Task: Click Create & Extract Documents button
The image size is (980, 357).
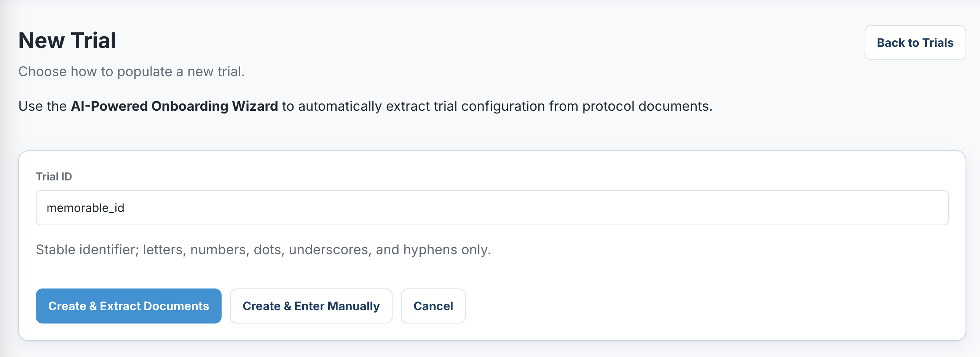Action: coord(129,306)
